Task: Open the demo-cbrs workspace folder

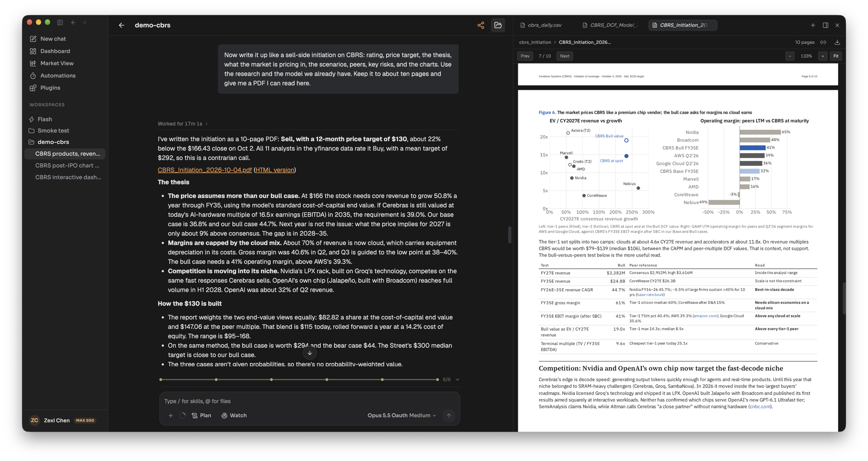Action: pos(53,142)
